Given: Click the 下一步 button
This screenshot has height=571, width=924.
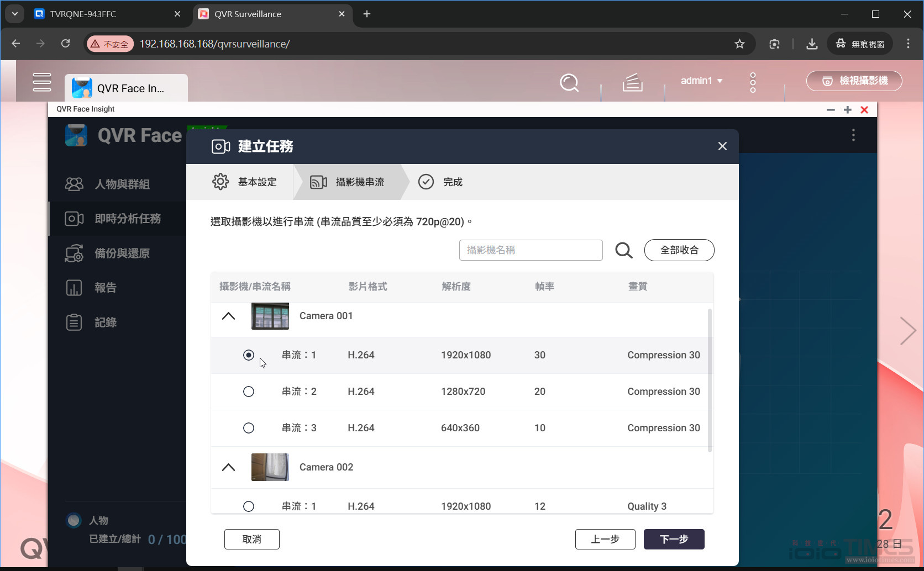Looking at the screenshot, I should pyautogui.click(x=673, y=539).
